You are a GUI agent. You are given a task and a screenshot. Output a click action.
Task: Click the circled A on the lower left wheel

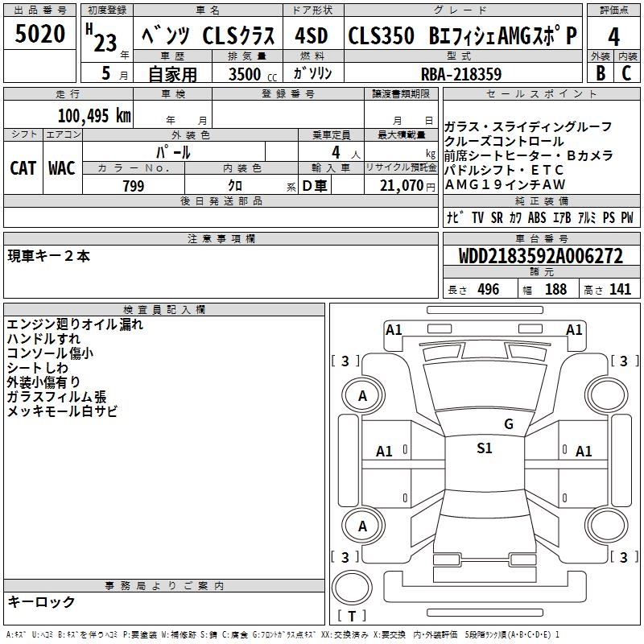point(362,526)
